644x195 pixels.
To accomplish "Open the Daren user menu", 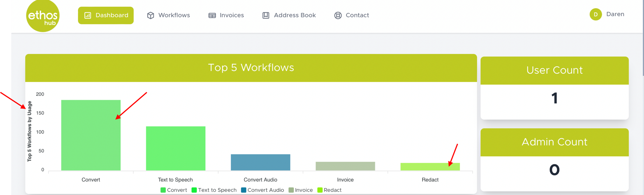I will tap(615, 14).
